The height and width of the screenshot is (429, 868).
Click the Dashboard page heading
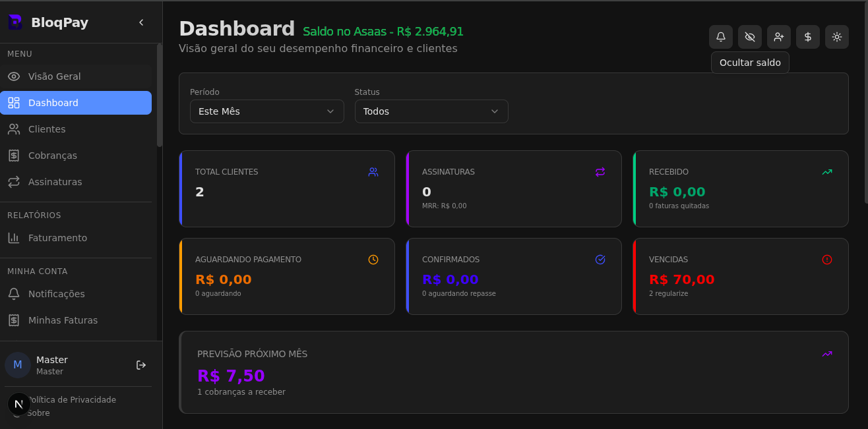click(x=237, y=28)
